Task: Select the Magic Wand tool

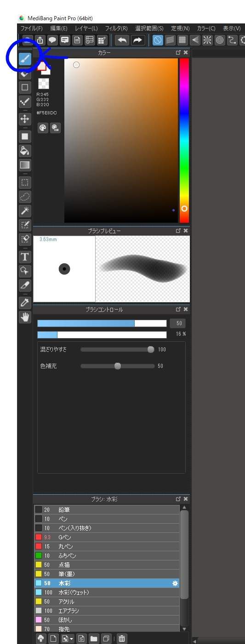Action: 25,211
